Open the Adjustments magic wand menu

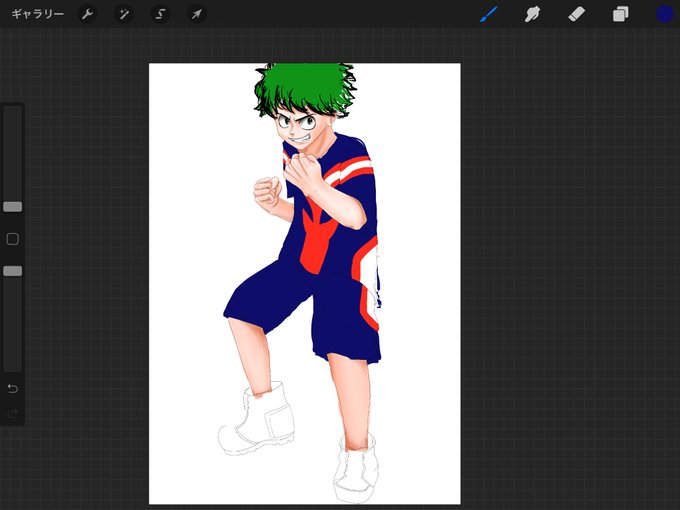tap(124, 14)
